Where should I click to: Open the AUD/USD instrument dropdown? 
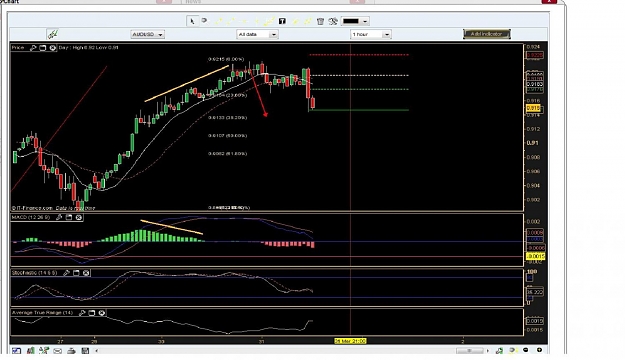[147, 35]
